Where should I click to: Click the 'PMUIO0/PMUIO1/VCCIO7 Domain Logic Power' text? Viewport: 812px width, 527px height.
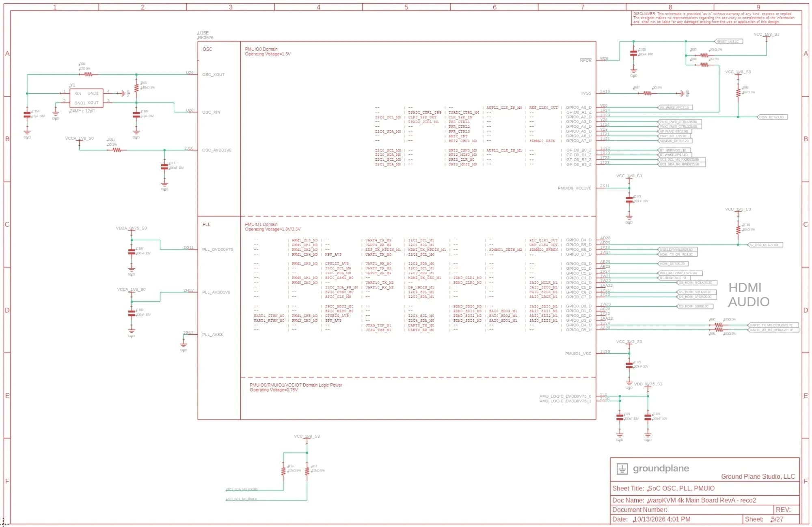click(x=296, y=385)
